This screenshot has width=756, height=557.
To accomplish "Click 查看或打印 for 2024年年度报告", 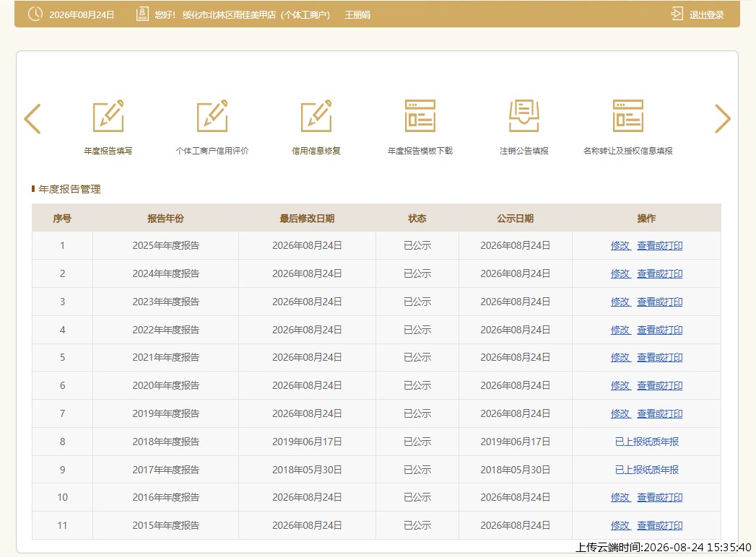I will coord(659,273).
